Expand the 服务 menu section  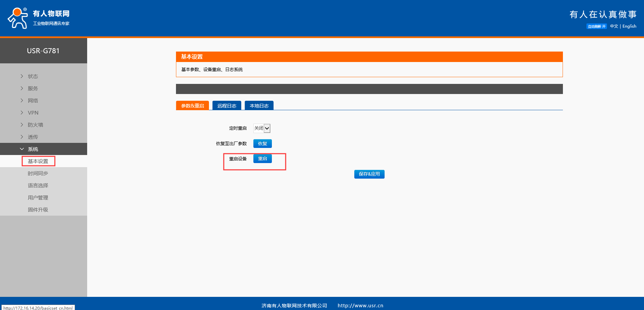point(33,88)
